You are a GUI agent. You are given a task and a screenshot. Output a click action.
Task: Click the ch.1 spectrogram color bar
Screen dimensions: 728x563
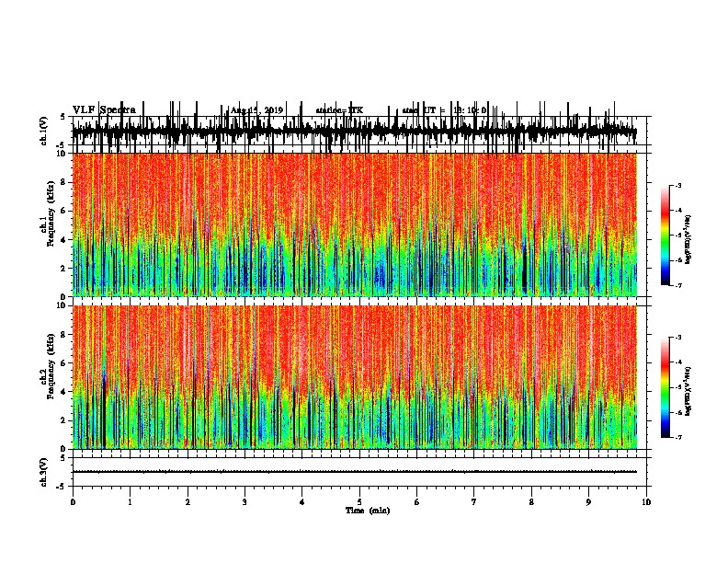point(665,236)
